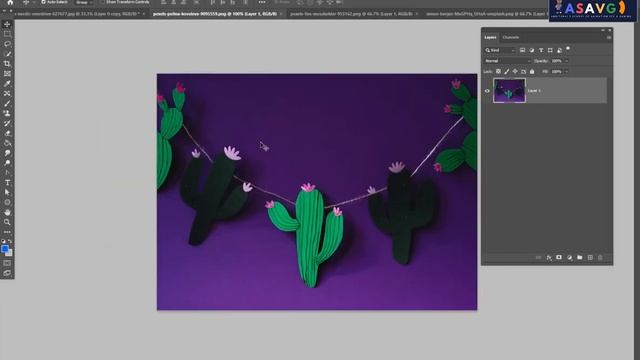Create a new layer
This screenshot has height=360, width=640.
590,258
